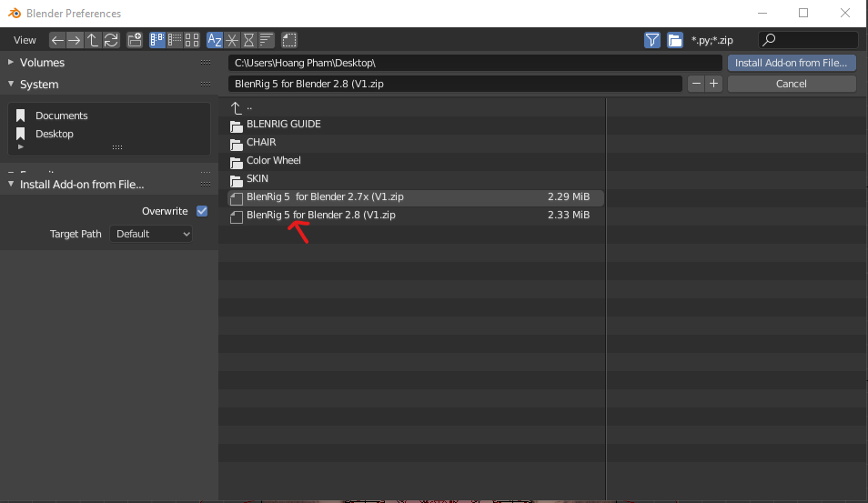
Task: Click Install Add-on from File button
Action: [792, 63]
